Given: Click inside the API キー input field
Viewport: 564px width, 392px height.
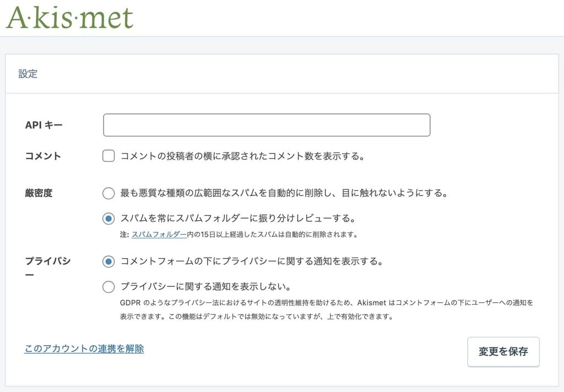Looking at the screenshot, I should click(266, 124).
